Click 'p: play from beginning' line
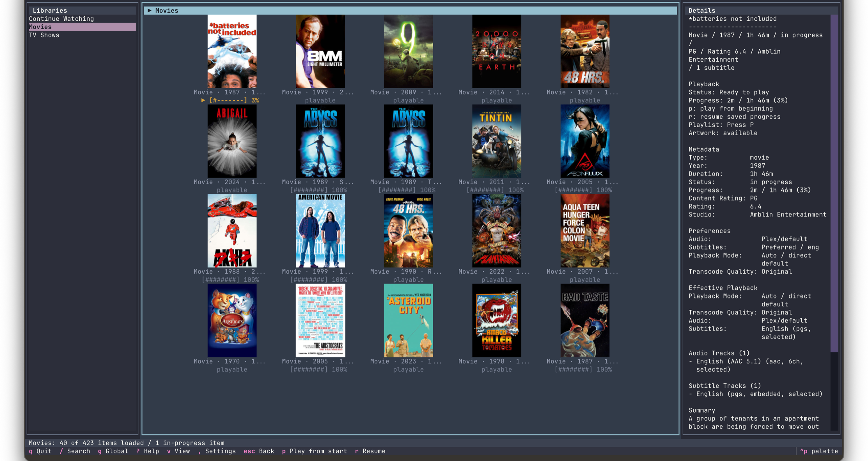Screen dimensions: 868x461 click(730, 109)
